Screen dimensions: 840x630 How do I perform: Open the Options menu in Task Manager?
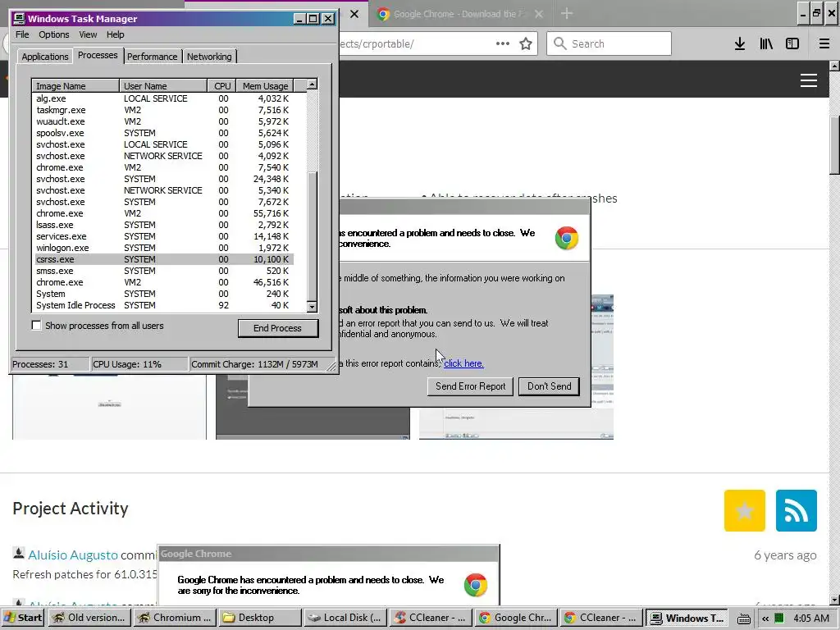pos(53,34)
